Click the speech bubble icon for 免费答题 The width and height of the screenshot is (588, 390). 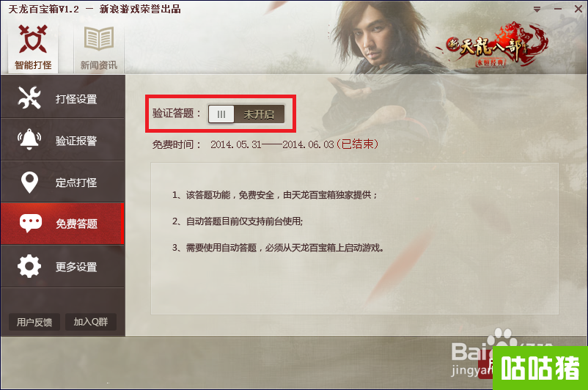[30, 224]
